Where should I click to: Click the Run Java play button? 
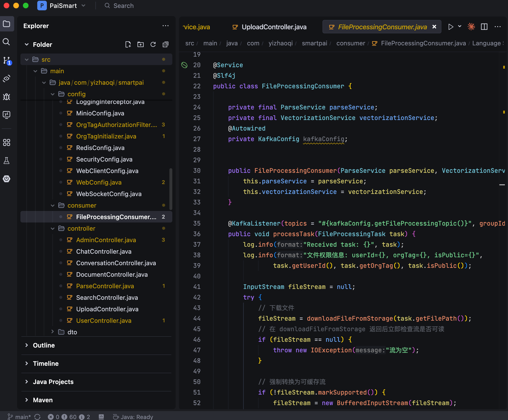(450, 27)
